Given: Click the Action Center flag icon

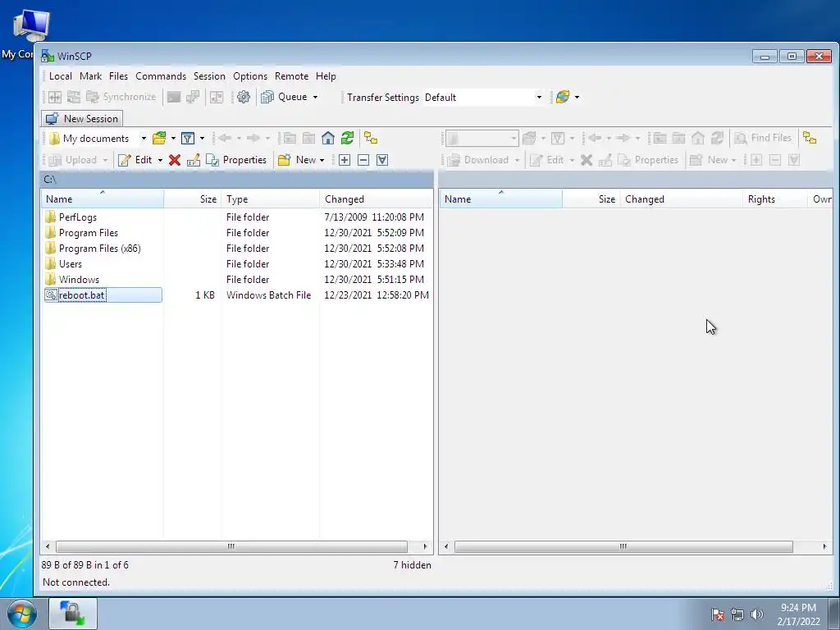Looking at the screenshot, I should [x=718, y=614].
